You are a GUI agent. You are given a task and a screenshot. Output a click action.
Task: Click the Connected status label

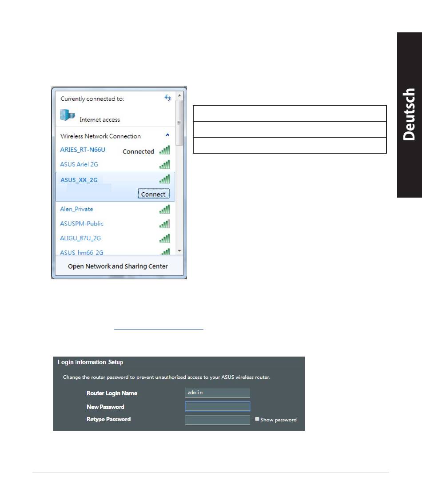pos(138,151)
